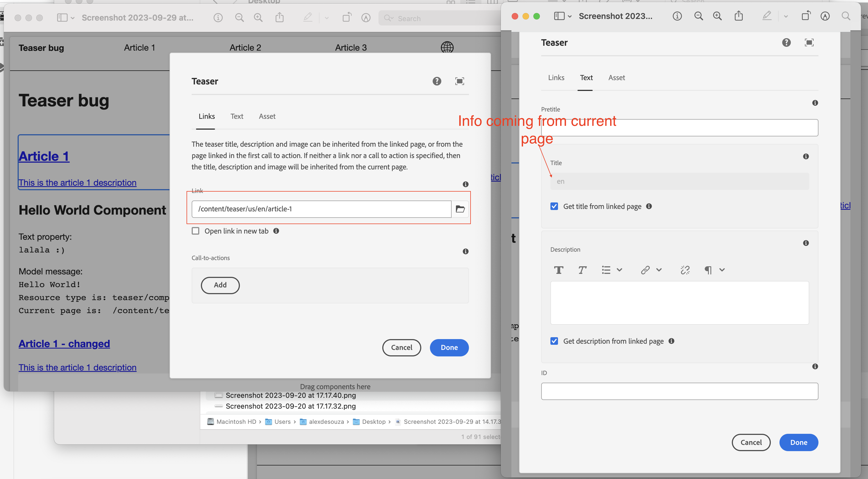
Task: Expand the paragraph format dropdown arrow
Action: click(x=722, y=270)
